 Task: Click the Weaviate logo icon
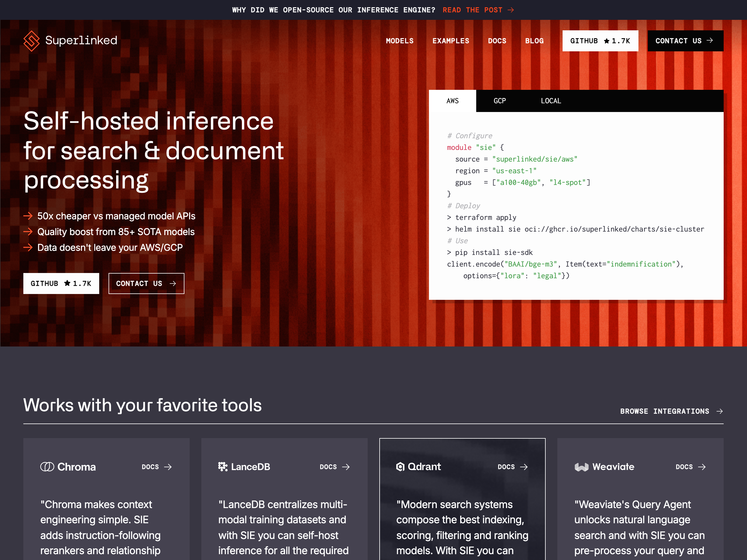[x=582, y=467]
